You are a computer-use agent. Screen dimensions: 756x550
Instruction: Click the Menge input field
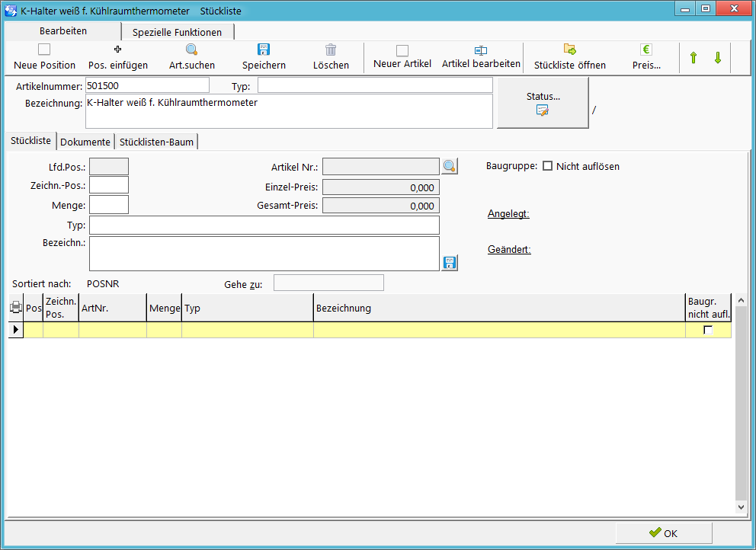tap(109, 204)
